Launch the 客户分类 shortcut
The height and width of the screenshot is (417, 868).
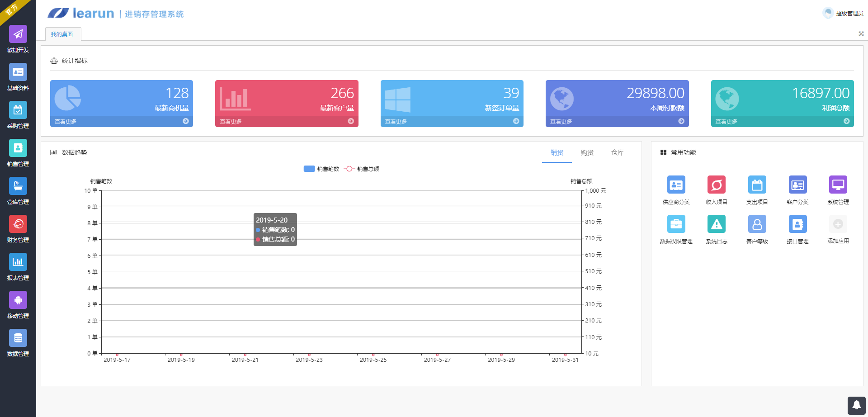[x=797, y=190]
